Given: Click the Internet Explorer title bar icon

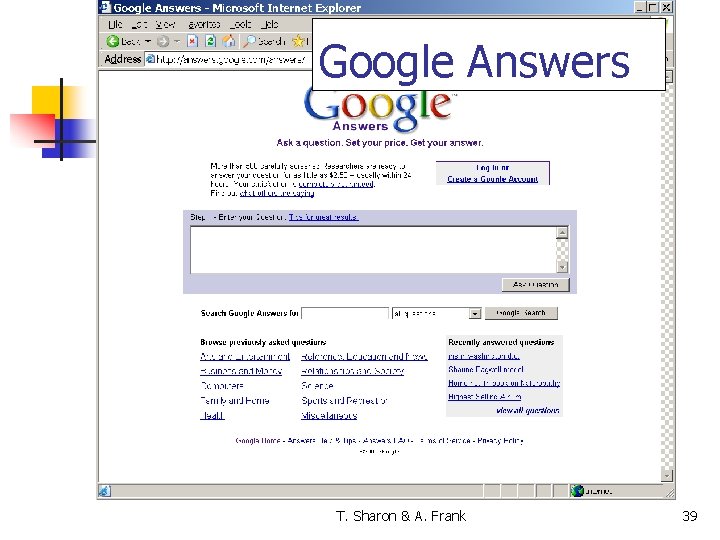Looking at the screenshot, I should 105,7.
